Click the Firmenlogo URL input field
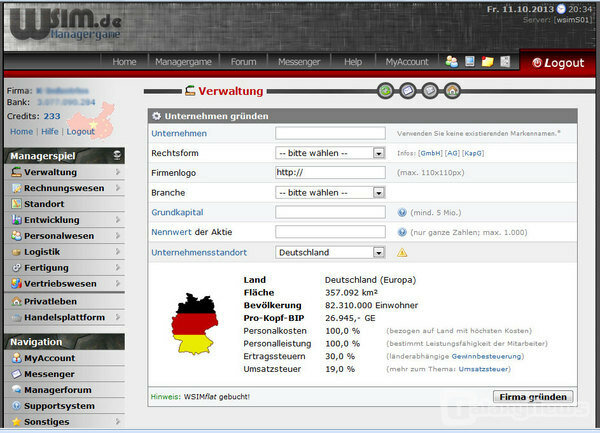The width and height of the screenshot is (600, 433). 330,173
